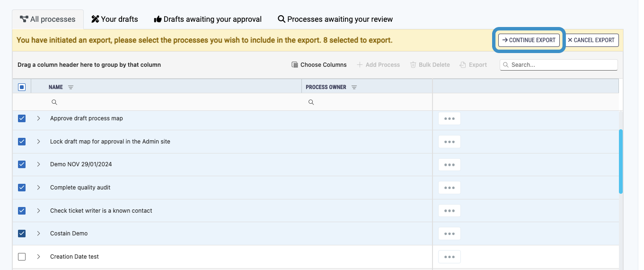The height and width of the screenshot is (270, 644).
Task: Open the NAME column filter icon
Action: pos(71,87)
